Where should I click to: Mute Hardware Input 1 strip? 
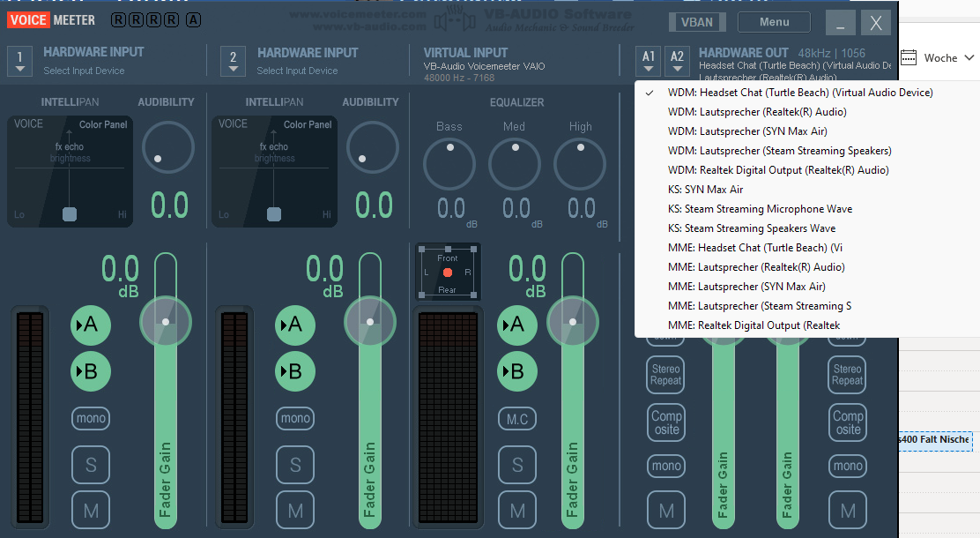pos(92,511)
